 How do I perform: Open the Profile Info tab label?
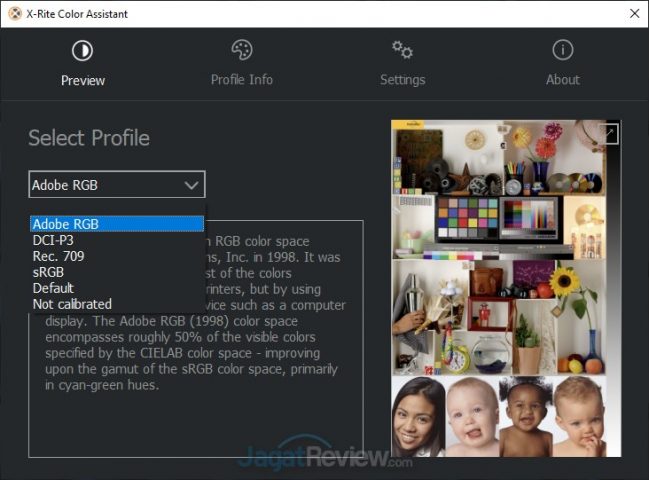242,80
